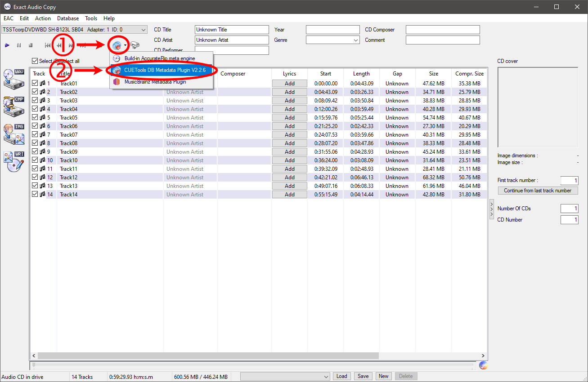Uncheck the Track06 checkbox

click(x=35, y=126)
